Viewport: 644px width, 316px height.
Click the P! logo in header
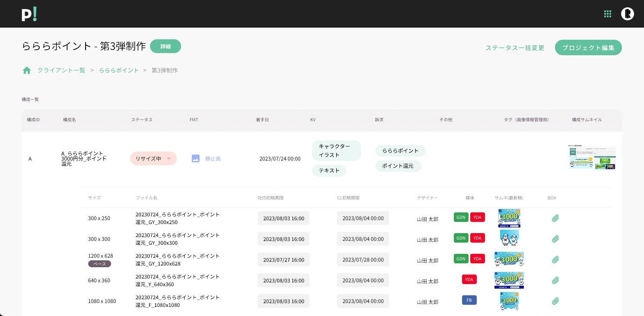point(29,14)
